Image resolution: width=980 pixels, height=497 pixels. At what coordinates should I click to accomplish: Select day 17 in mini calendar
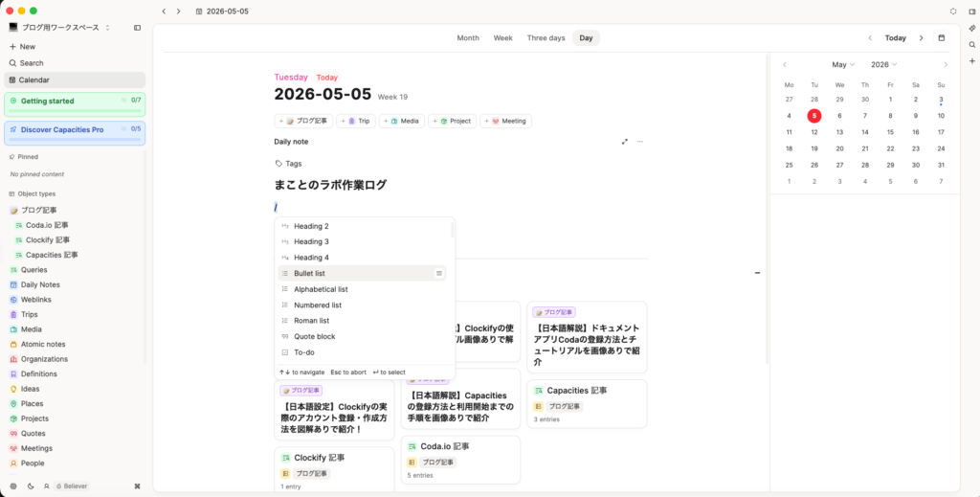(x=941, y=132)
